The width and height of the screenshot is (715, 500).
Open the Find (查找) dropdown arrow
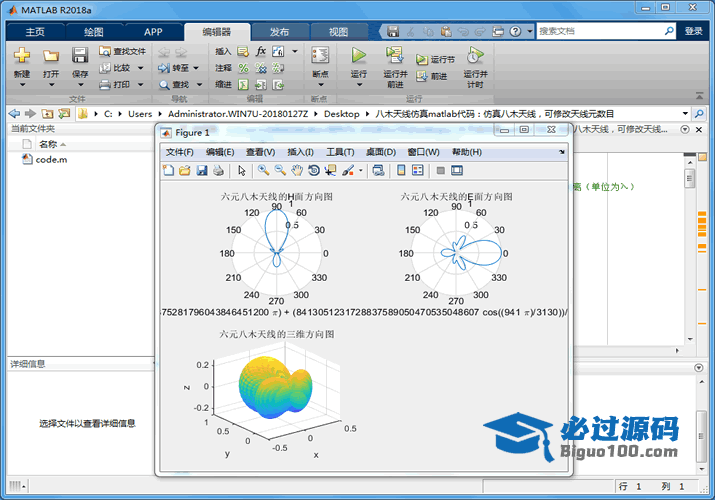point(199,84)
